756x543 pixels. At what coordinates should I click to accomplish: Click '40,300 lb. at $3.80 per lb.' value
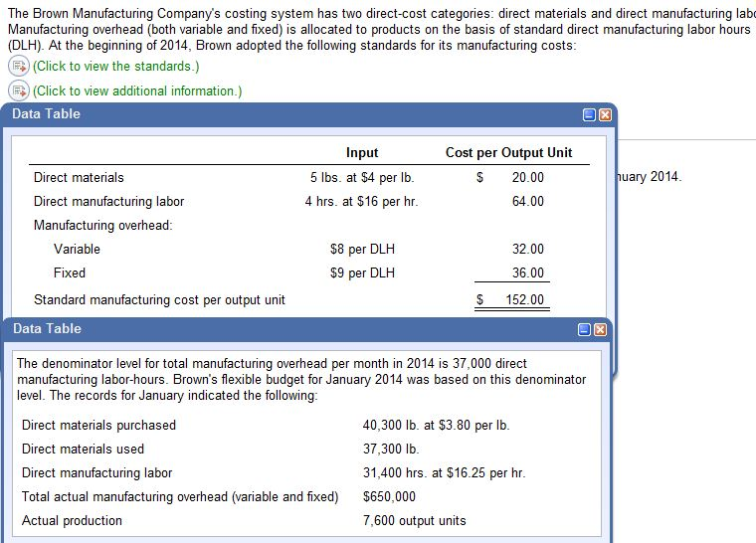(x=437, y=425)
